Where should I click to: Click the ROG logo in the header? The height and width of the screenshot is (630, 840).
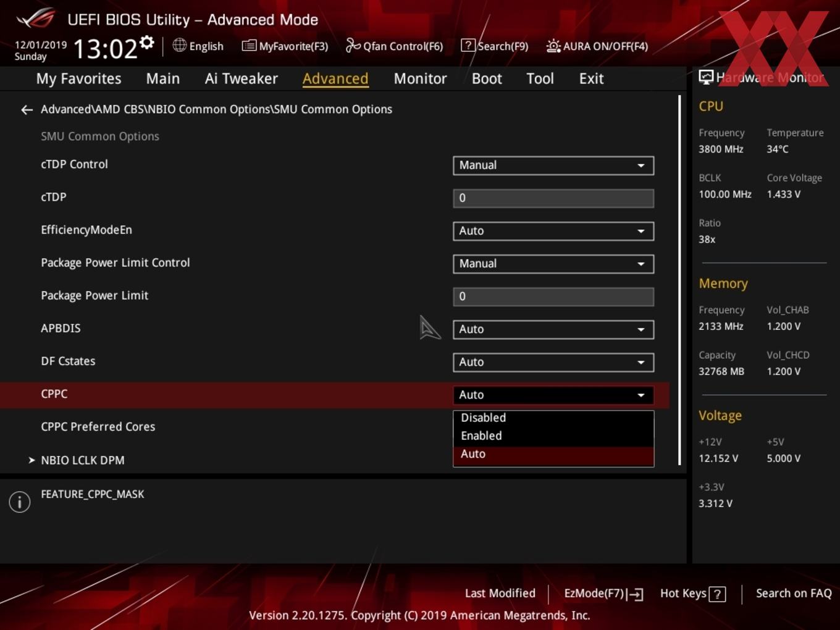pyautogui.click(x=36, y=19)
